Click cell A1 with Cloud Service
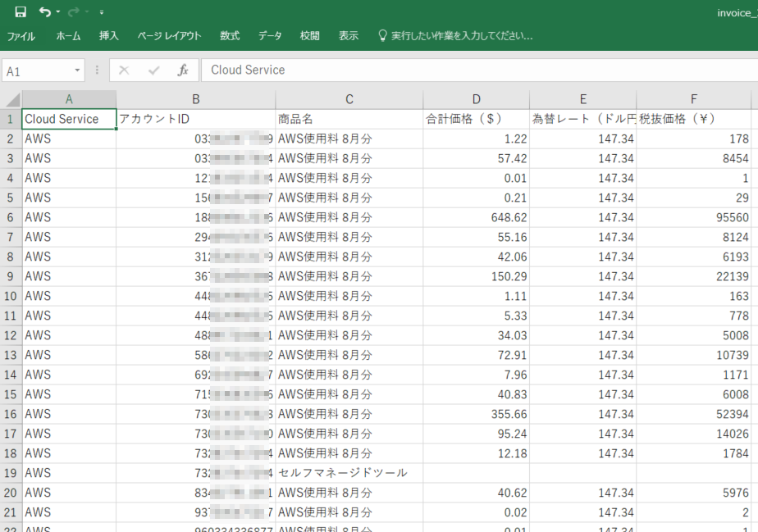The width and height of the screenshot is (758, 532). 69,119
